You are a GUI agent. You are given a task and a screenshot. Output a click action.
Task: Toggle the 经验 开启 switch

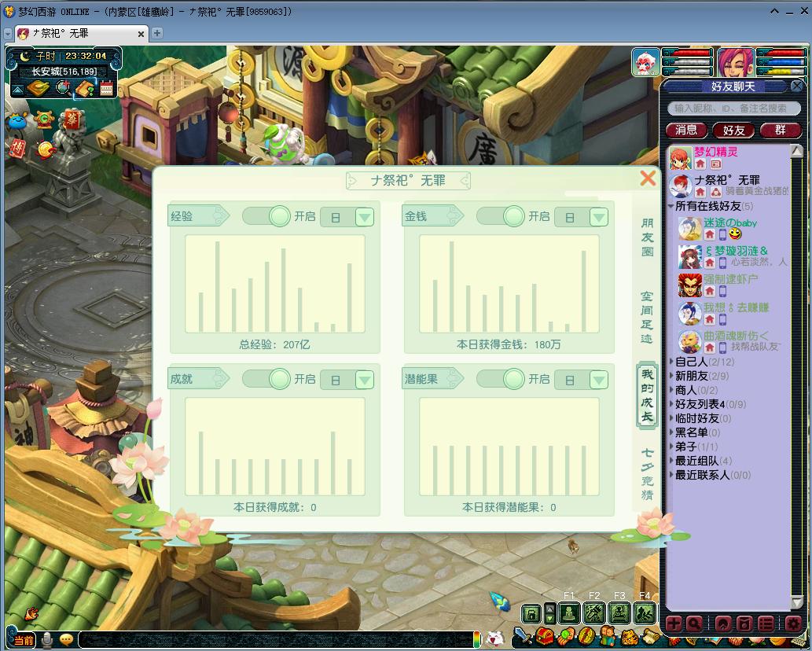(x=266, y=216)
